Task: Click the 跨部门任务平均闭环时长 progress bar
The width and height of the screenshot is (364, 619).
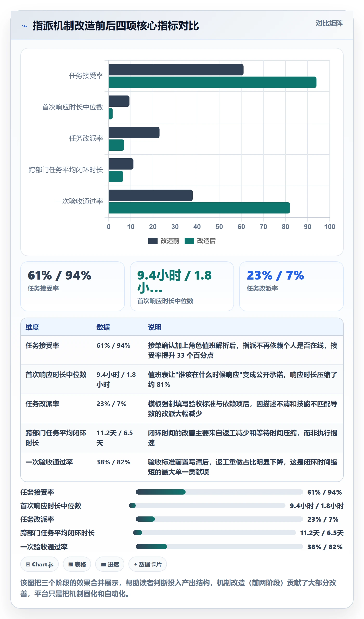Action: tap(214, 533)
